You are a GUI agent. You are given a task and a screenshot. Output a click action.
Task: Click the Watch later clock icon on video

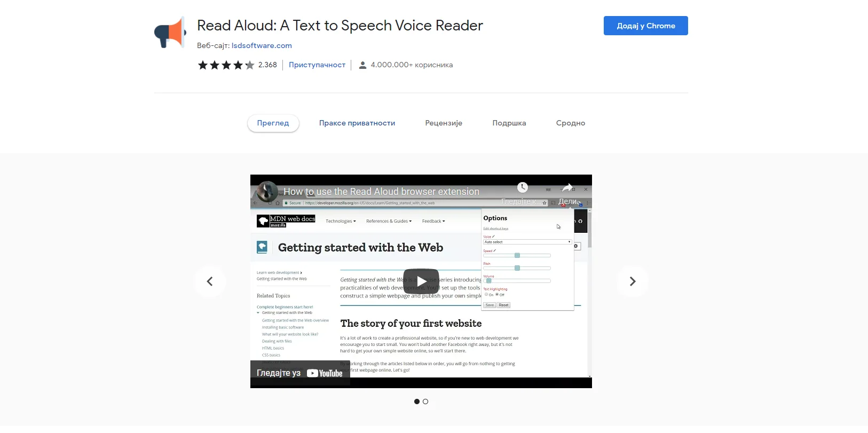point(523,187)
